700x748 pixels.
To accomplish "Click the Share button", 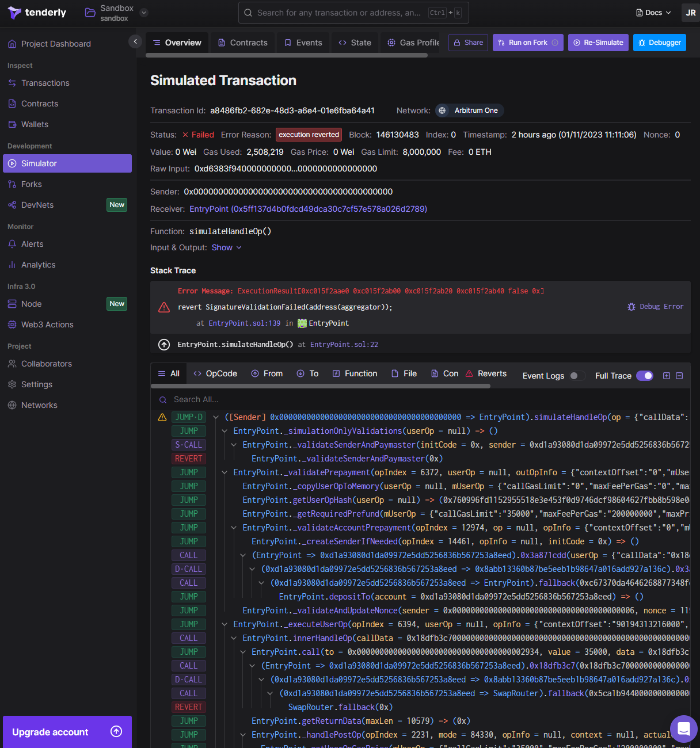I will [468, 43].
